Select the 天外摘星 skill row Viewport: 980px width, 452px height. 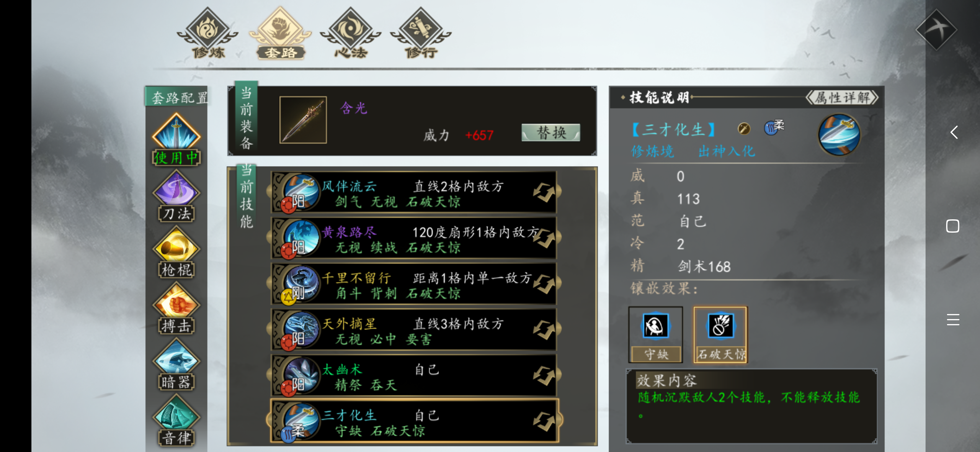coord(414,330)
